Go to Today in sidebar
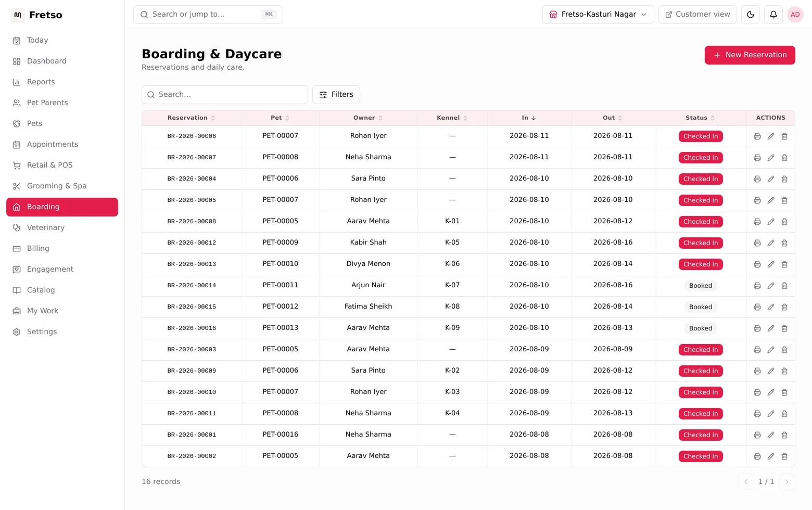 coord(62,41)
